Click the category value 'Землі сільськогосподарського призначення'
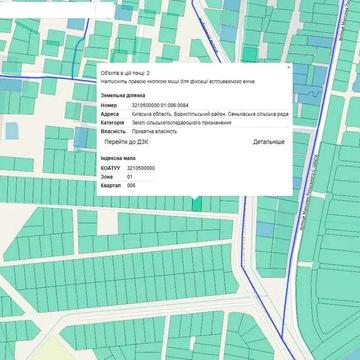Viewport: 360px width, 360px height. pyautogui.click(x=182, y=123)
